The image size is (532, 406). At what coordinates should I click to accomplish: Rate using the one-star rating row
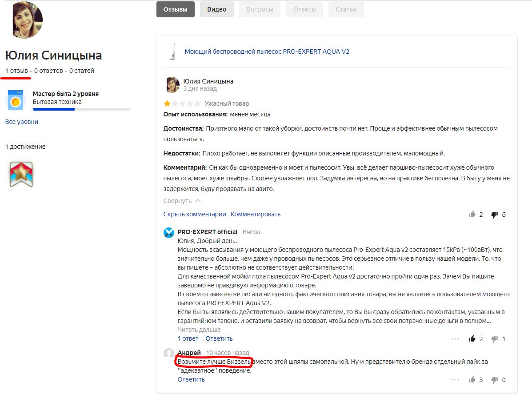[182, 103]
